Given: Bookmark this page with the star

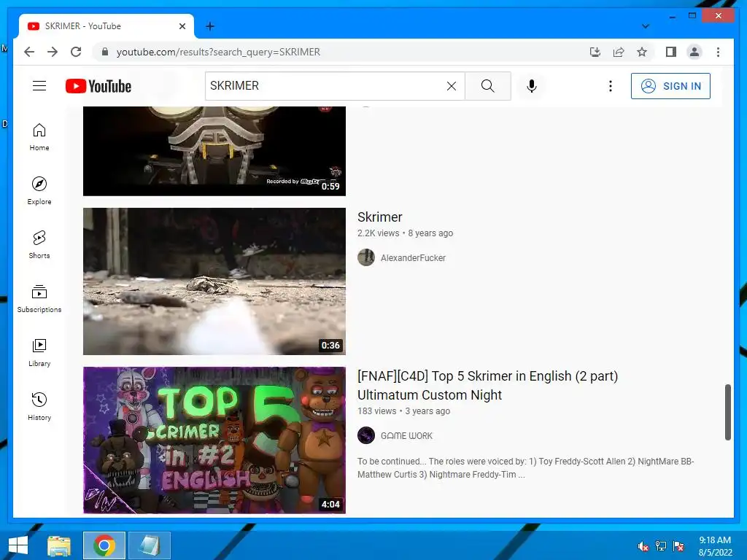Looking at the screenshot, I should pos(642,52).
